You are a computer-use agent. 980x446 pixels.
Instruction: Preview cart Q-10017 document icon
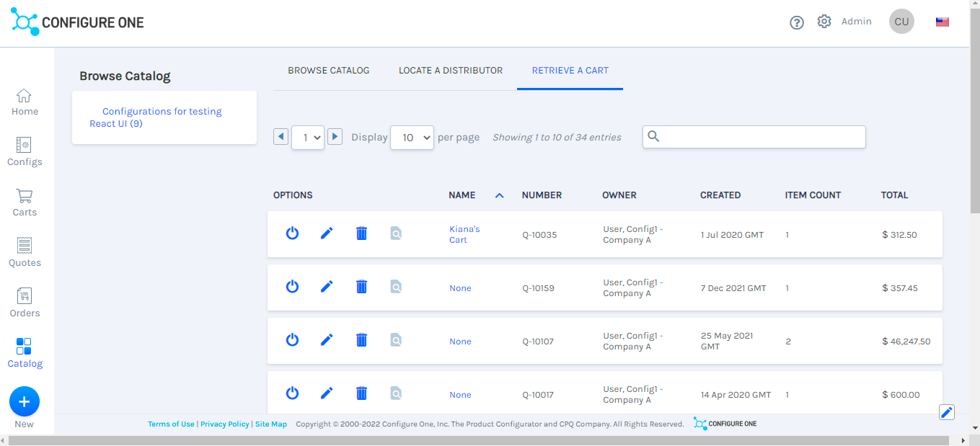click(396, 393)
